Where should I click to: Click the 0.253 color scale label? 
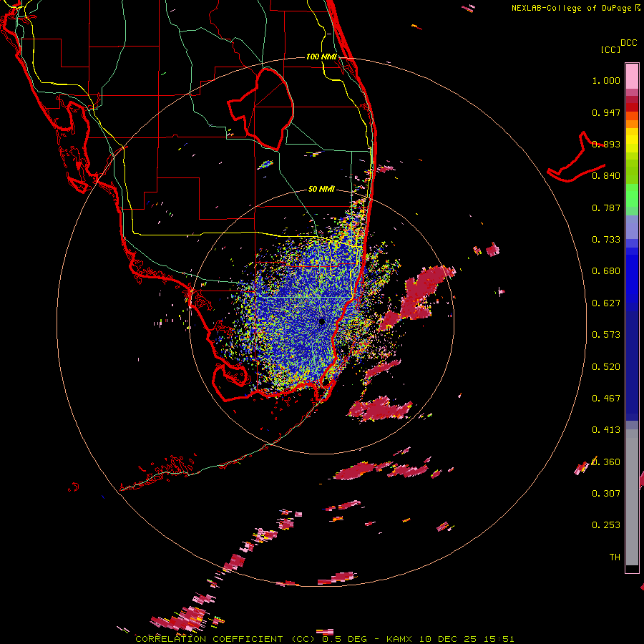[606, 525]
